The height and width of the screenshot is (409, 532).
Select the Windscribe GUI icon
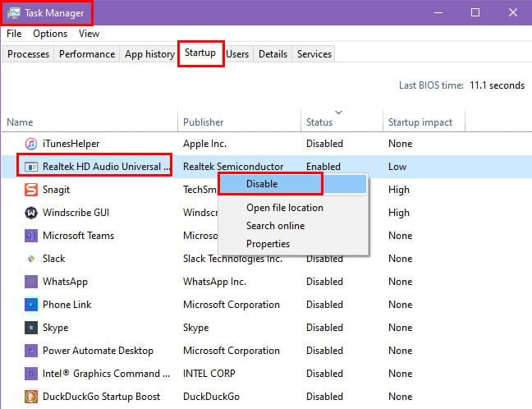tap(31, 213)
